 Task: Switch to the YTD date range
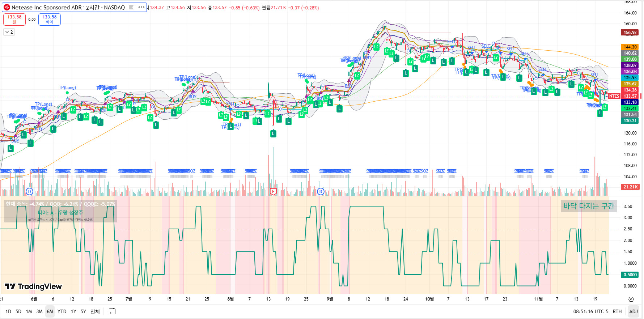pyautogui.click(x=62, y=311)
